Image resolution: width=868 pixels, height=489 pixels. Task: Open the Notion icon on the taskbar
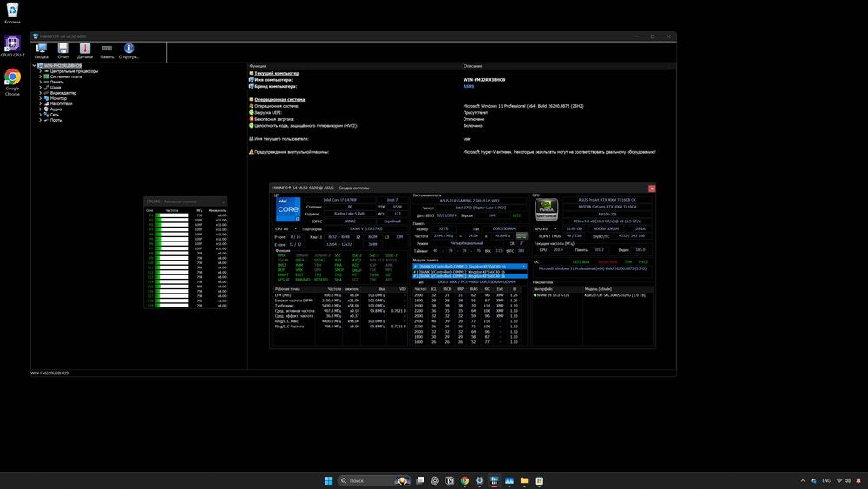pyautogui.click(x=450, y=480)
